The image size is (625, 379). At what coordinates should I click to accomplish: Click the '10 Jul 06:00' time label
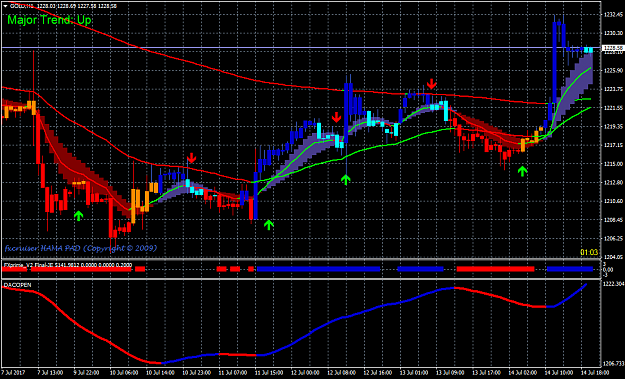coord(124,373)
